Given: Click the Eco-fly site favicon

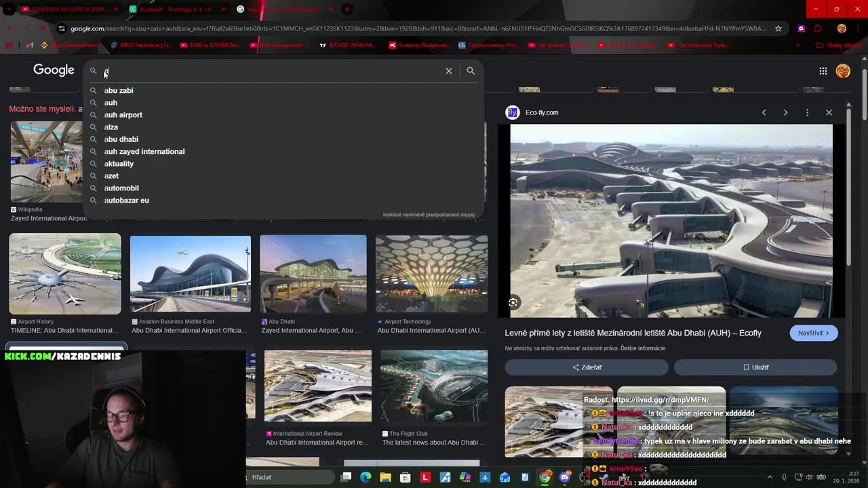Looking at the screenshot, I should (513, 113).
